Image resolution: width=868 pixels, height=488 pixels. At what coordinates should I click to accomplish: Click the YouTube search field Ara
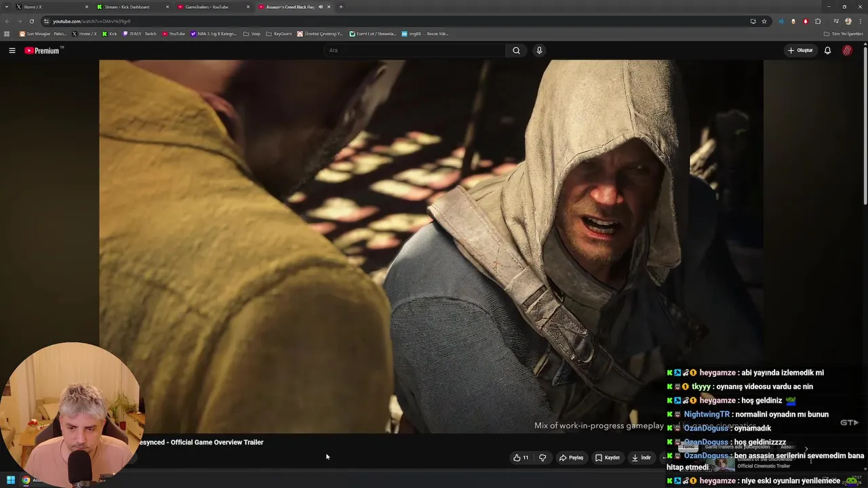point(414,50)
